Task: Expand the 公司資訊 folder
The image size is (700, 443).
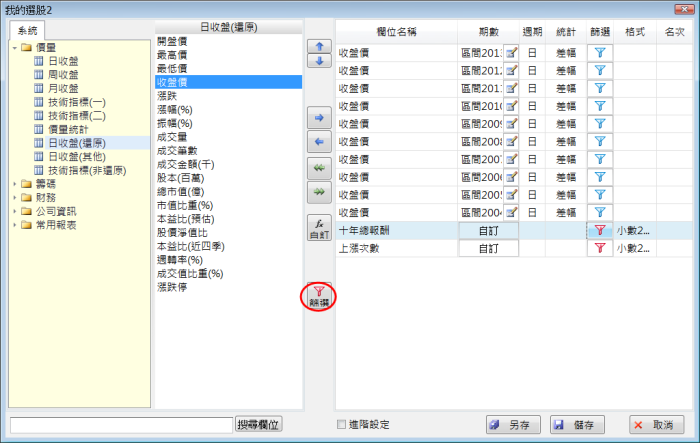Action: coord(15,211)
